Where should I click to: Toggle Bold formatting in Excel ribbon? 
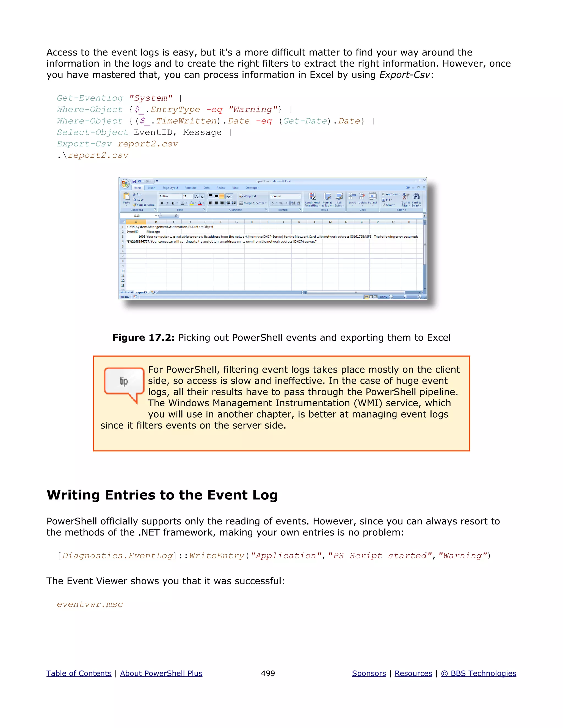pyautogui.click(x=162, y=203)
